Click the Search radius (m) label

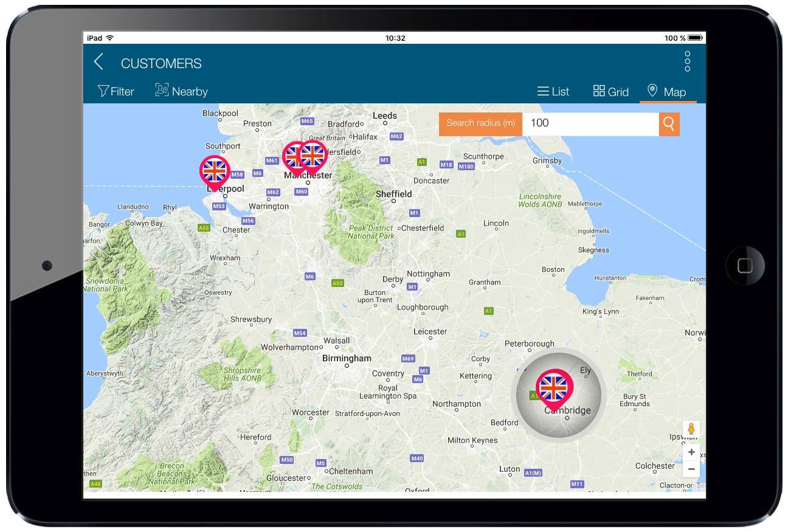pyautogui.click(x=480, y=123)
